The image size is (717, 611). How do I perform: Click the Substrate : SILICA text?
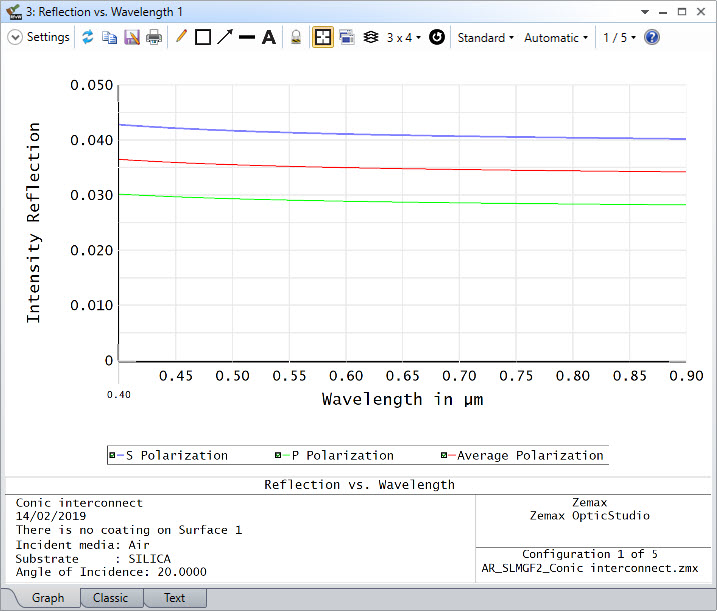point(93,558)
